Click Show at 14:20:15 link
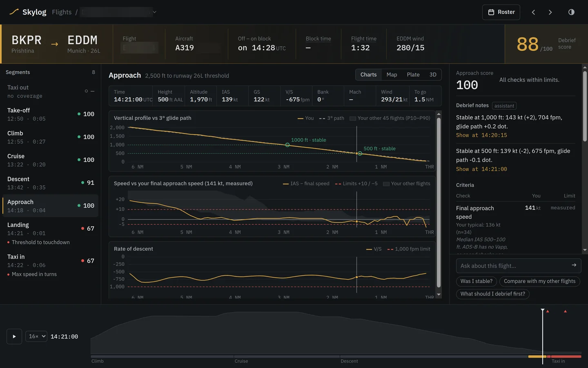This screenshot has height=368, width=588. (481, 135)
